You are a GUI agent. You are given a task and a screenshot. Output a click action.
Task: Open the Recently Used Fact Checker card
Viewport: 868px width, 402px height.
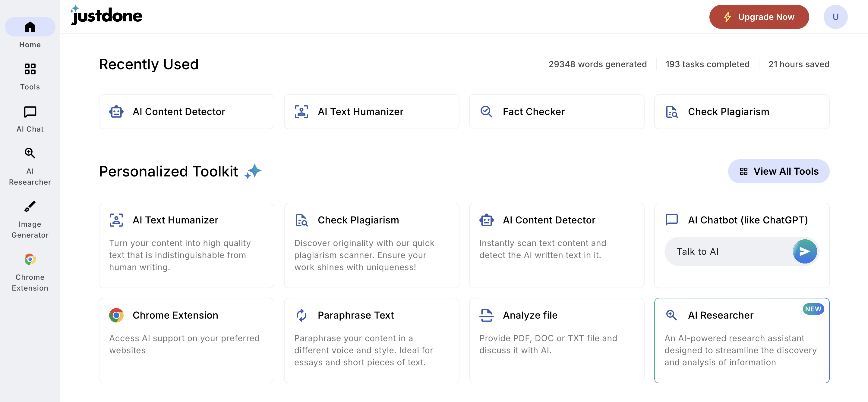pos(556,112)
